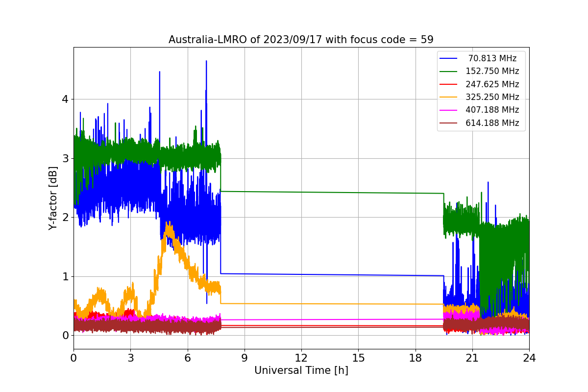Click x-axis tick label 21
Image resolution: width=588 pixels, height=392 pixels.
(472, 358)
